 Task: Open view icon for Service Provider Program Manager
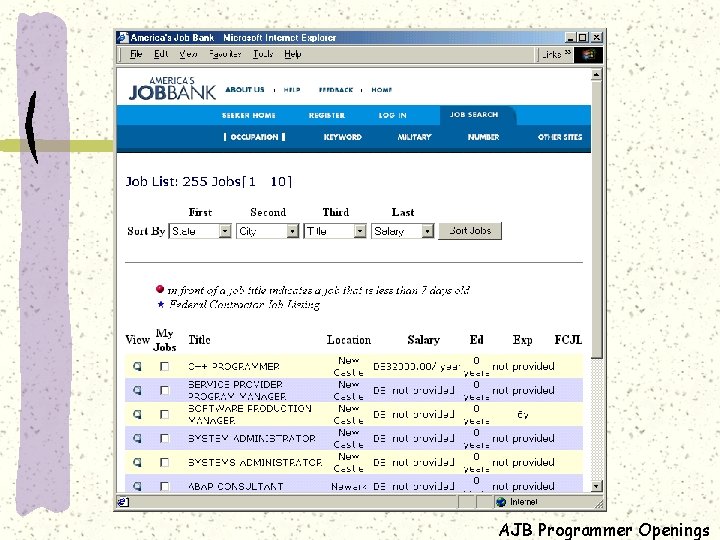[137, 390]
